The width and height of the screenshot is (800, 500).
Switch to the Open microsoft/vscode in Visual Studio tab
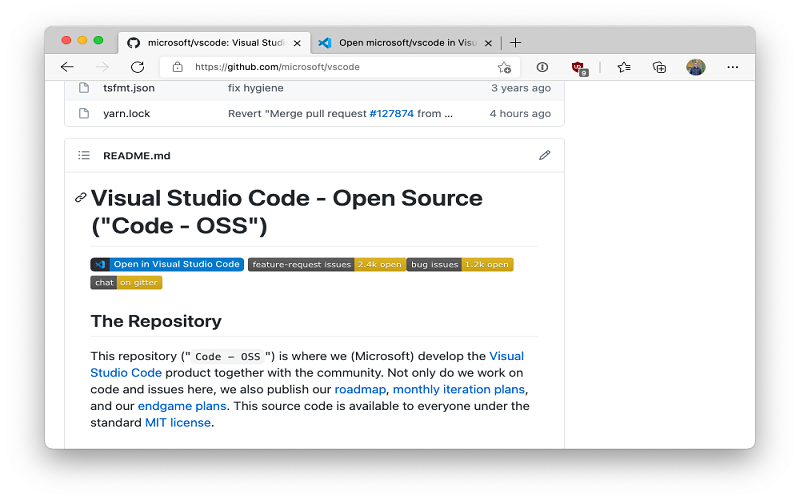tap(406, 43)
